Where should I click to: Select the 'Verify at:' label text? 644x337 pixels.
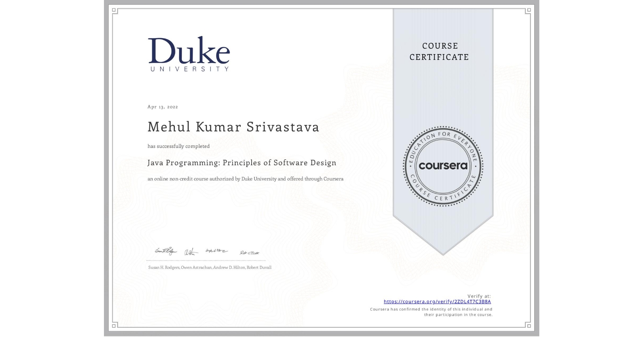479,296
